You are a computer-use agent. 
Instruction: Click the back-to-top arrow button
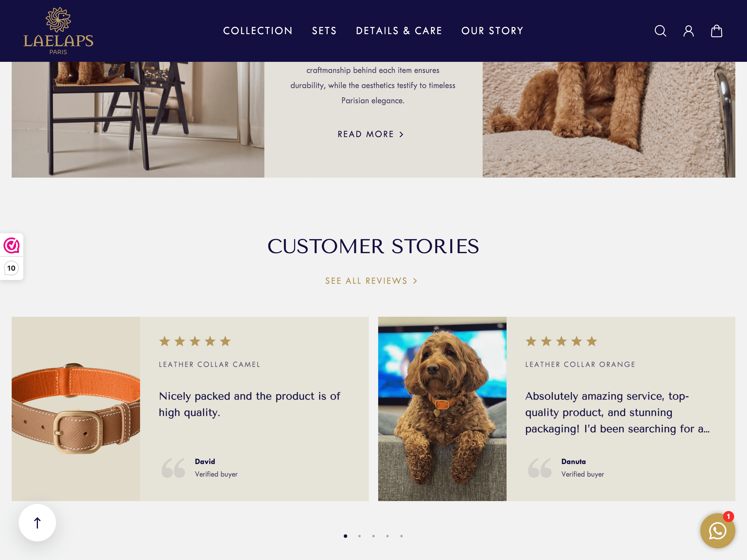(37, 523)
